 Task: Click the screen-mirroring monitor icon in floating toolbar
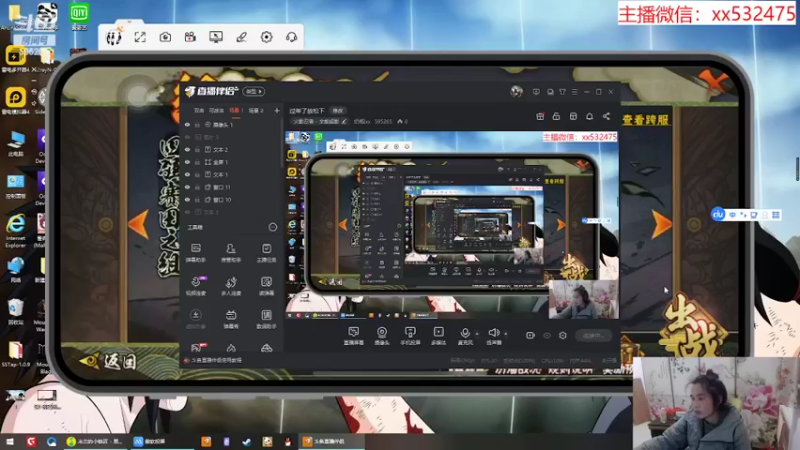pyautogui.click(x=216, y=37)
